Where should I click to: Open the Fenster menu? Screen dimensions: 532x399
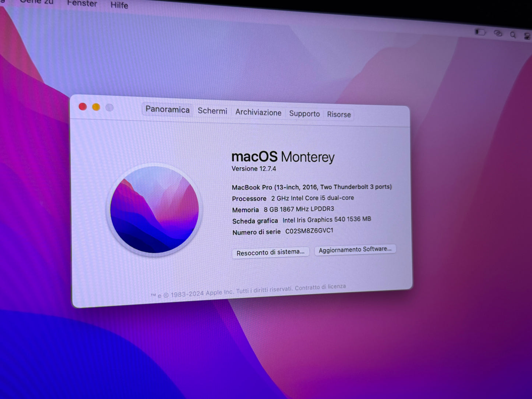tap(82, 4)
